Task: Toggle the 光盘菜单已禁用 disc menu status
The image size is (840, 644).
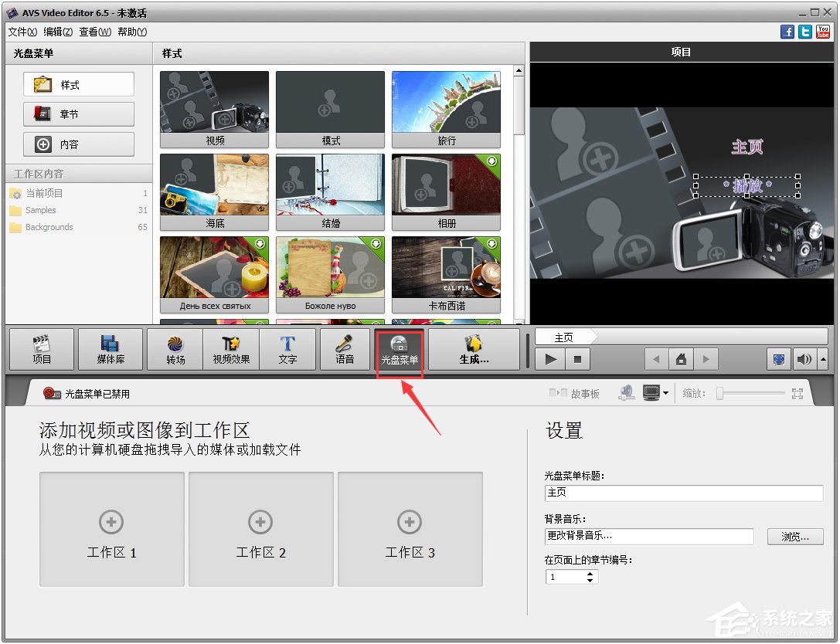Action: pyautogui.click(x=87, y=394)
